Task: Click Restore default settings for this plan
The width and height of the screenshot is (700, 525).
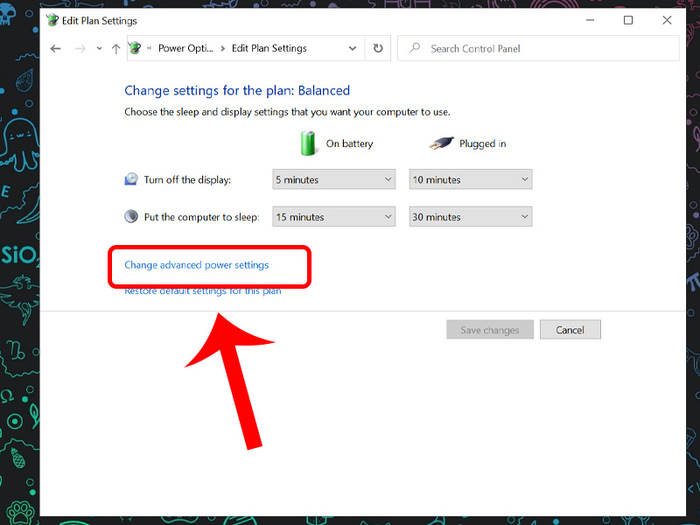Action: click(203, 291)
